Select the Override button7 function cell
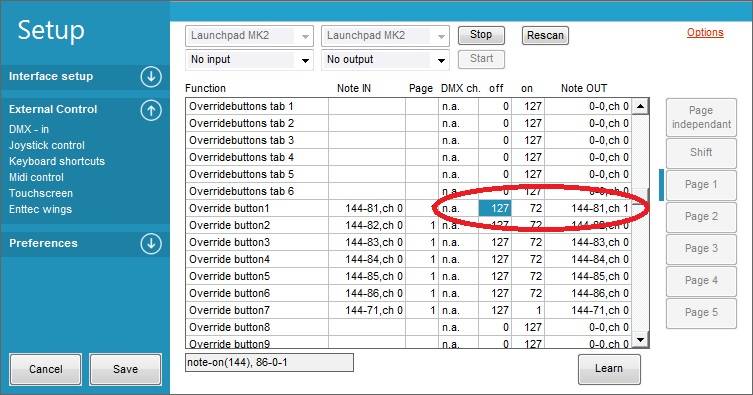 point(257,310)
